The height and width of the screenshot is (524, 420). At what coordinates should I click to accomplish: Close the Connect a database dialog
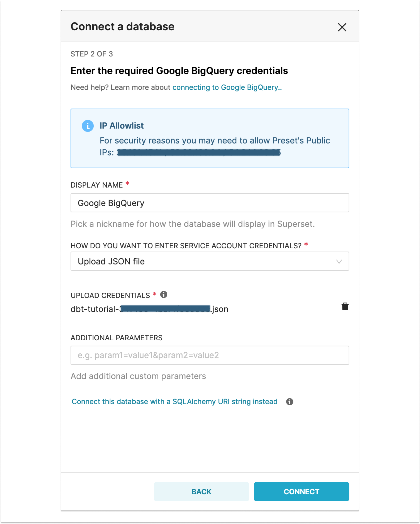click(x=342, y=27)
